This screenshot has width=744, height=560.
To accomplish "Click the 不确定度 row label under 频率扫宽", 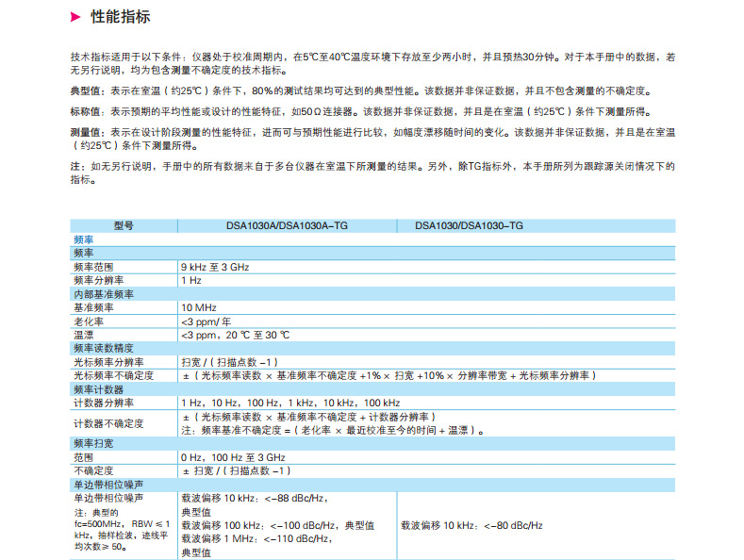I will 93,470.
